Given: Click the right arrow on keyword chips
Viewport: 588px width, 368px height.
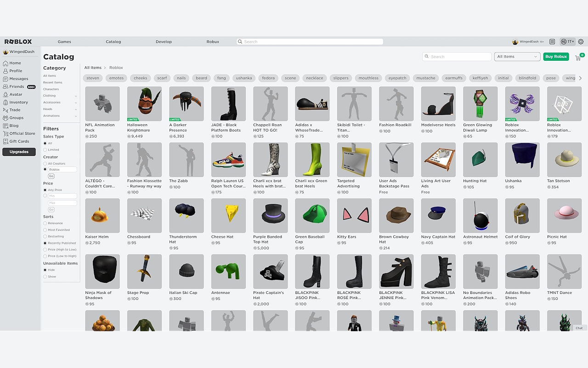Looking at the screenshot, I should point(580,78).
